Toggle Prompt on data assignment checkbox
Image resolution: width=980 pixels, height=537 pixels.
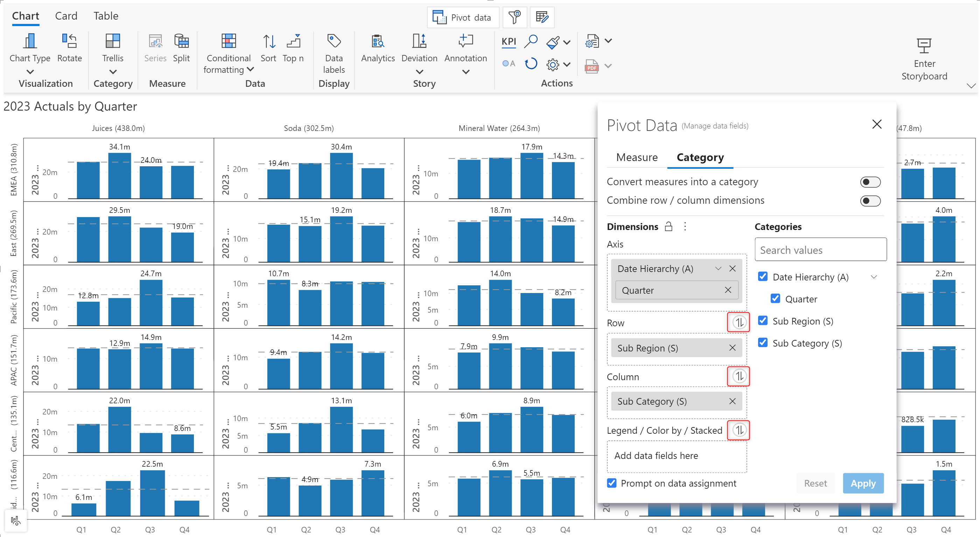pos(611,483)
